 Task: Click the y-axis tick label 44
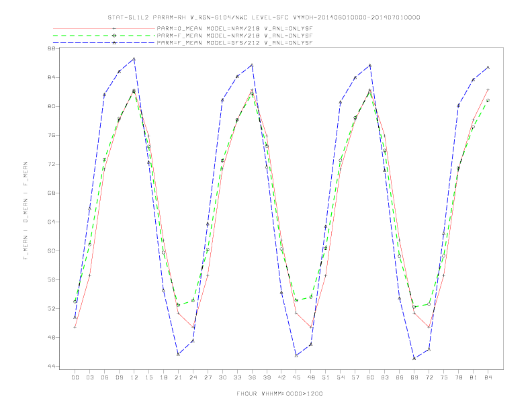[x=52, y=366]
